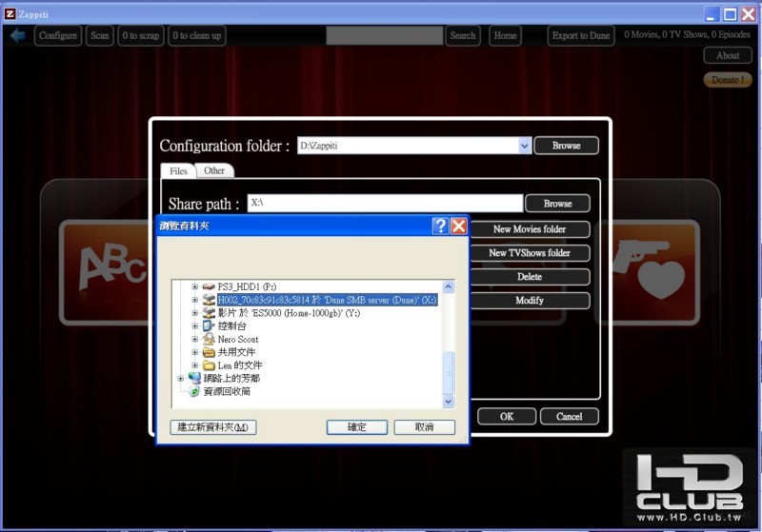762x532 pixels.
Task: Expand the Nero Scout node
Action: coord(195,340)
